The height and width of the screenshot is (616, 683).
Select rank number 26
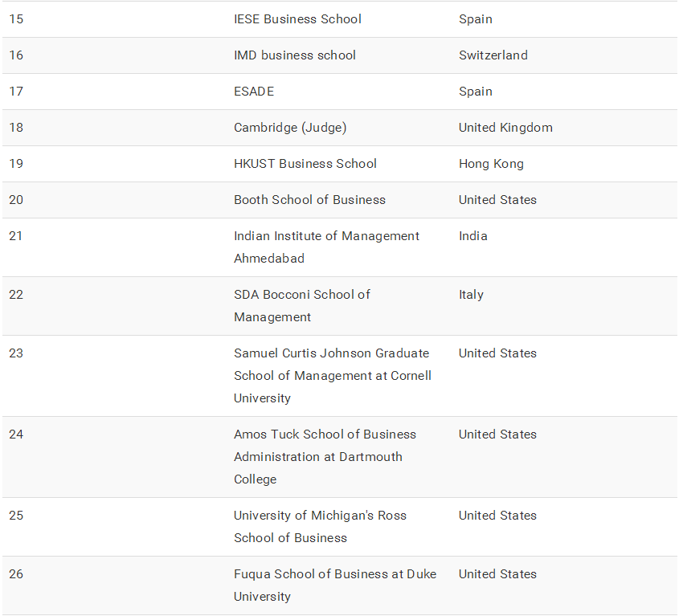click(x=16, y=574)
